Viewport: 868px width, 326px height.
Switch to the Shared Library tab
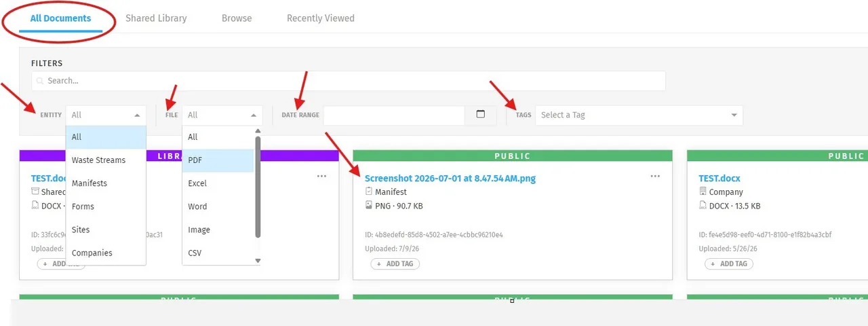click(x=156, y=18)
